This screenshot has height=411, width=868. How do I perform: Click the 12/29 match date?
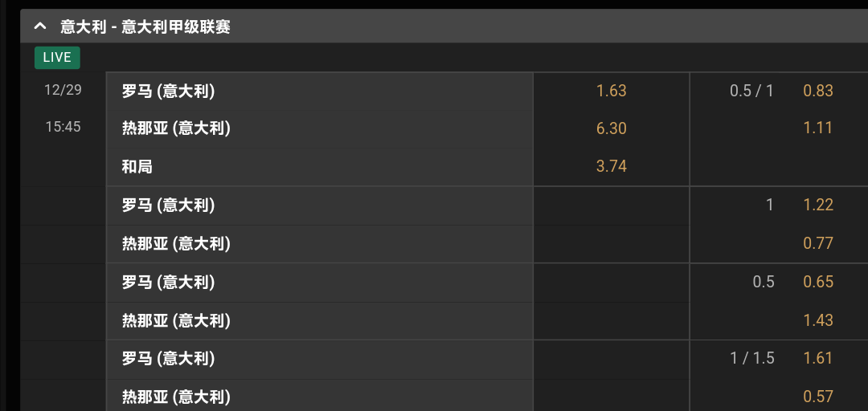pyautogui.click(x=63, y=89)
